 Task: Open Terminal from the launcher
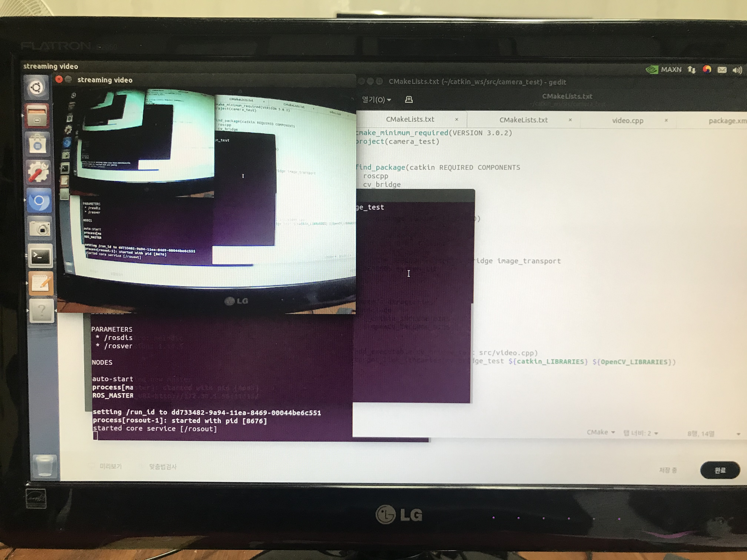tap(40, 256)
